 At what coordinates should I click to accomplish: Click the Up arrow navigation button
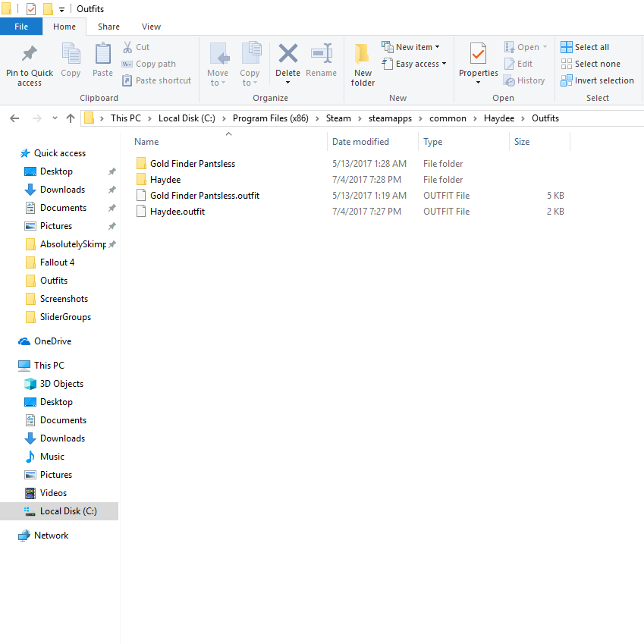(71, 118)
